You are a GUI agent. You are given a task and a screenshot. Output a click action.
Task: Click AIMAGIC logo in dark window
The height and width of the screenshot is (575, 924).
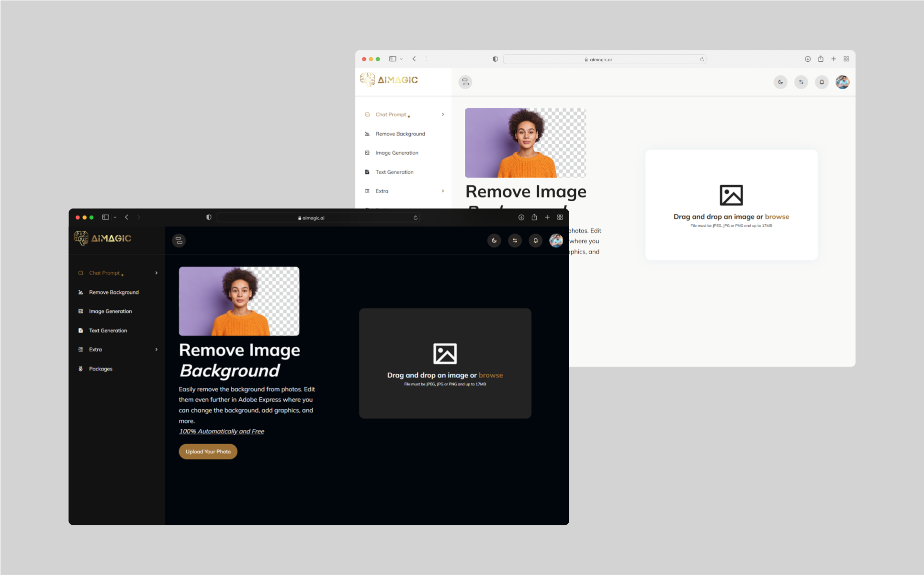click(102, 238)
